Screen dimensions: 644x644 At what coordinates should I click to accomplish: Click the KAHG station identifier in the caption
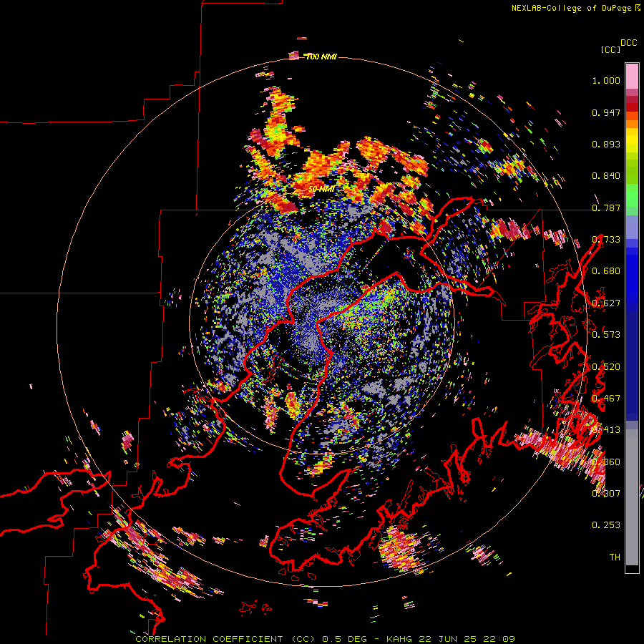click(x=399, y=639)
